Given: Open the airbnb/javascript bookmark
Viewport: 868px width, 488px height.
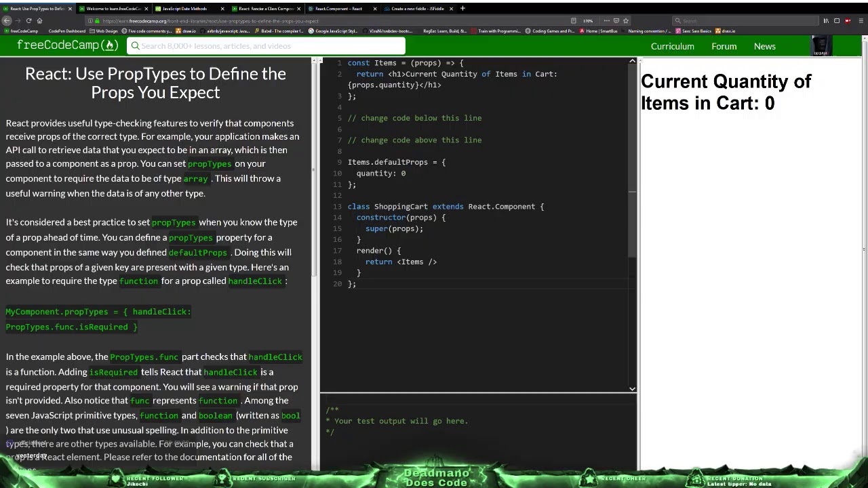Looking at the screenshot, I should coord(224,31).
